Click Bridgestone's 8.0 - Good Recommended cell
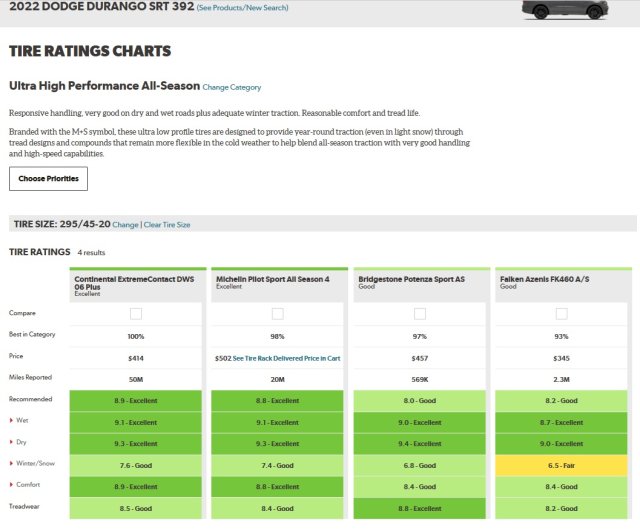 pyautogui.click(x=420, y=401)
